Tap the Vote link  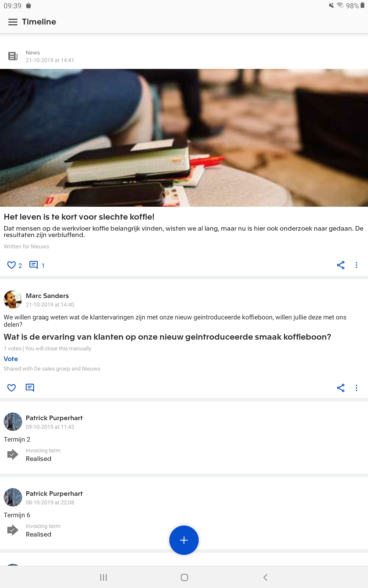(x=11, y=359)
